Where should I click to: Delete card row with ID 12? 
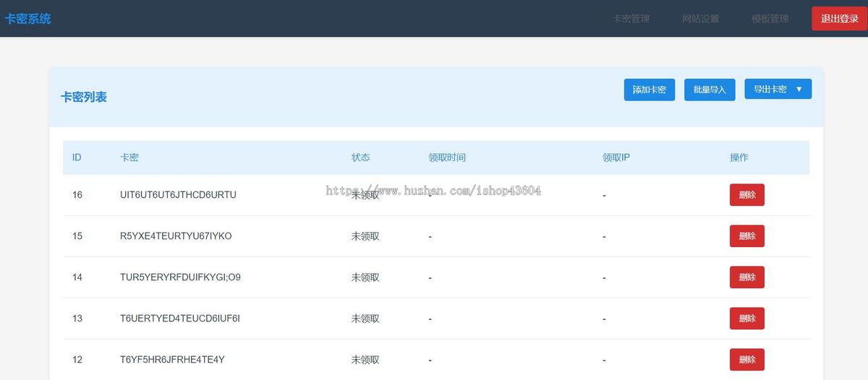[746, 360]
